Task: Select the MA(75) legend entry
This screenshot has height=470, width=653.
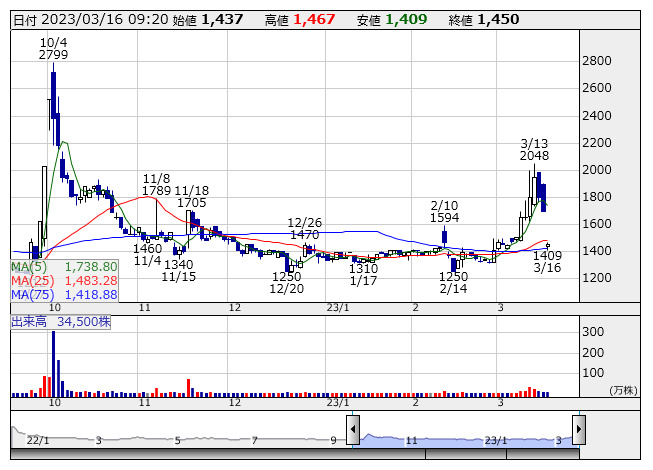Action: tap(65, 295)
